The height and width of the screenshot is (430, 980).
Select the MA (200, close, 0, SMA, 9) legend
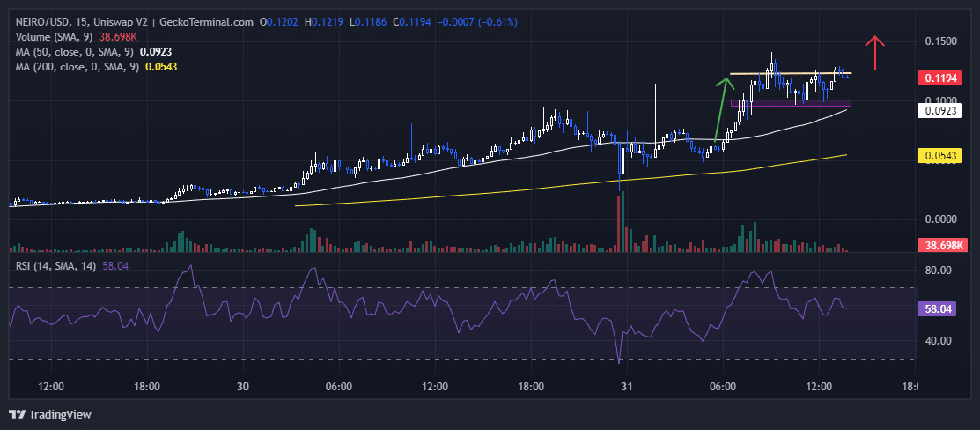(78, 66)
